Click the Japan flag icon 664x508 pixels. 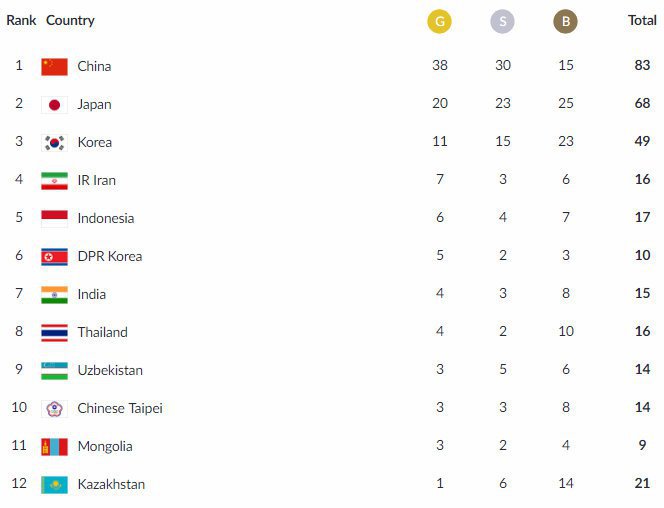coord(54,105)
